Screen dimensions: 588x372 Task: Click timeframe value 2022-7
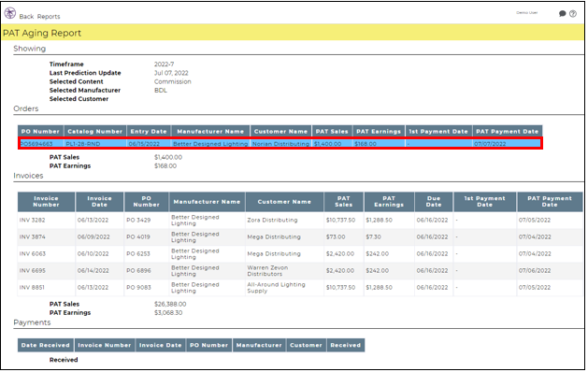pos(165,64)
